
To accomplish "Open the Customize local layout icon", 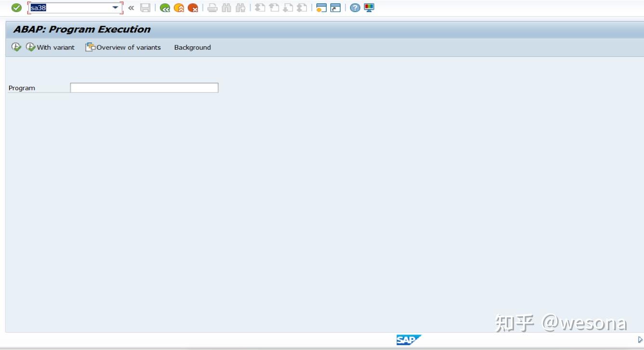I will (x=368, y=8).
